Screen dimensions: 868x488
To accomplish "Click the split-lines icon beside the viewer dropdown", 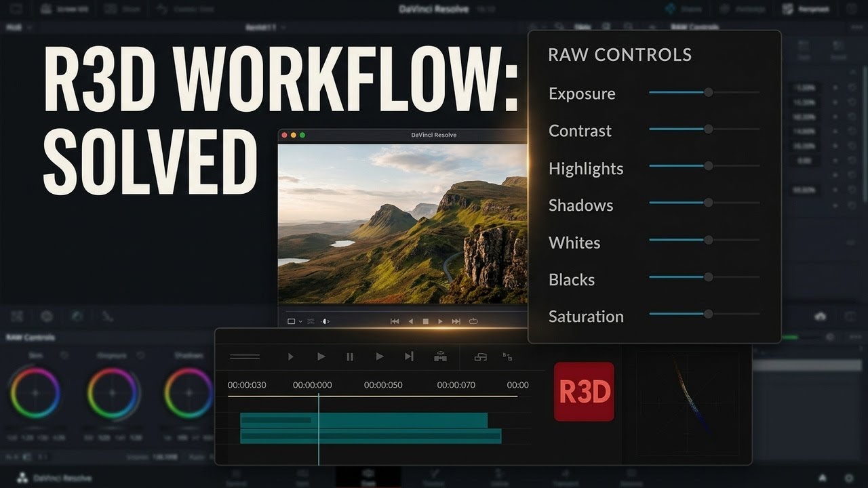I will (311, 321).
